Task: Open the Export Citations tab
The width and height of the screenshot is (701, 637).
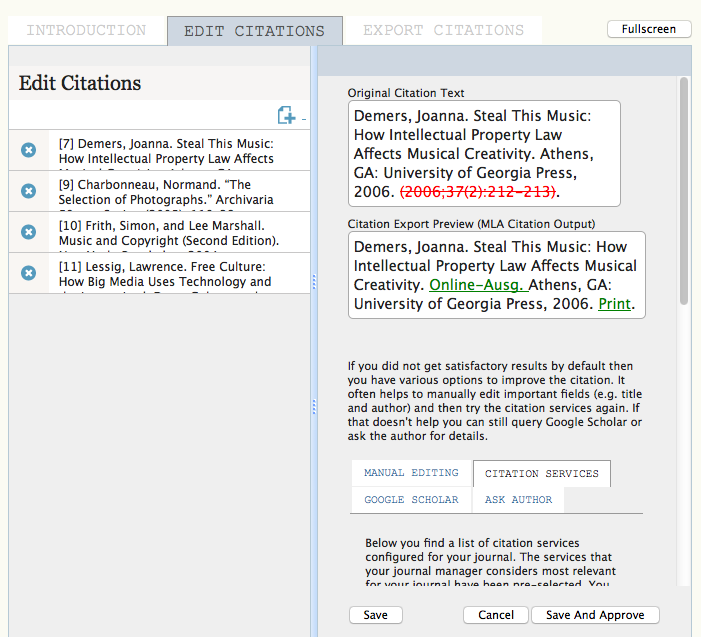Action: tap(443, 30)
